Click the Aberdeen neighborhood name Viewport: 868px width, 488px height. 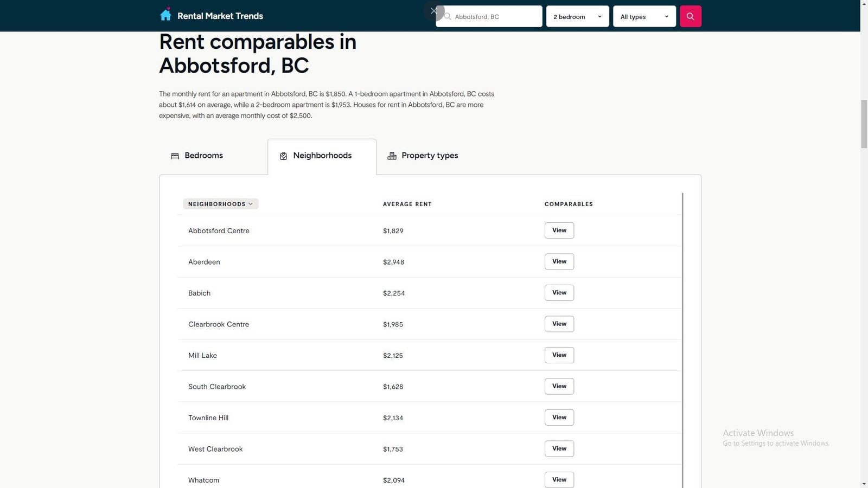(x=204, y=262)
